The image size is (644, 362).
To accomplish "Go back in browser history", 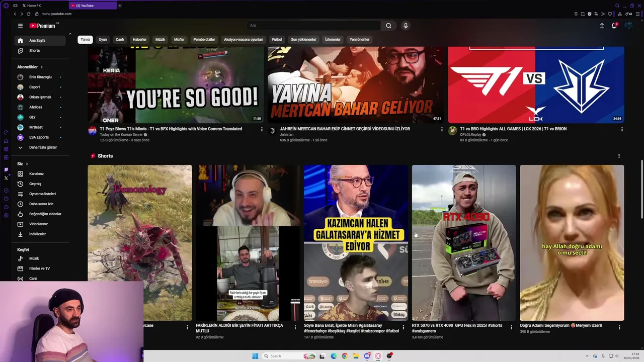I will point(15,14).
